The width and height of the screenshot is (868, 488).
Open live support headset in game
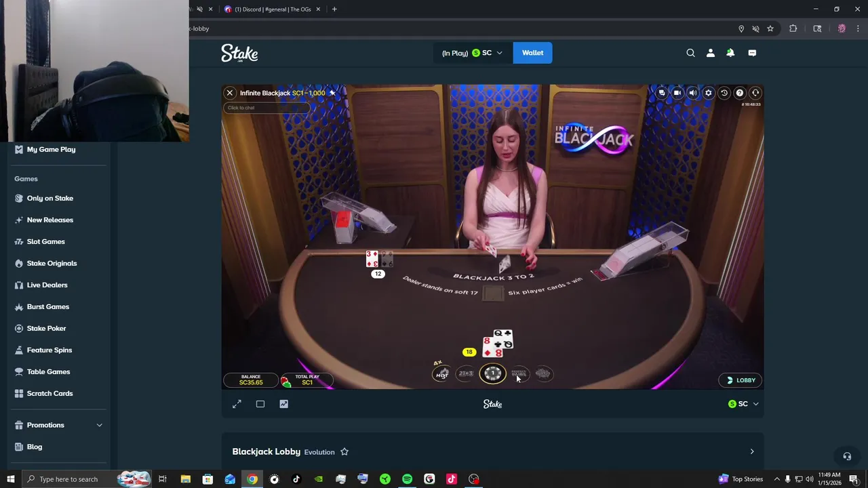[x=755, y=93]
